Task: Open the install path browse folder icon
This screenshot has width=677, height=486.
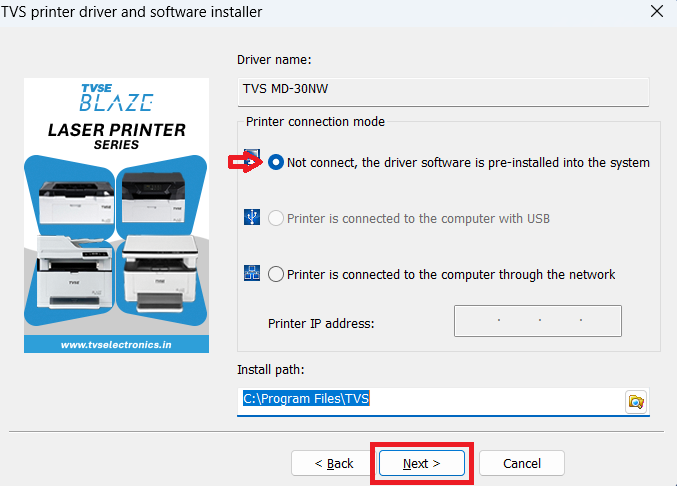Action: coord(636,402)
